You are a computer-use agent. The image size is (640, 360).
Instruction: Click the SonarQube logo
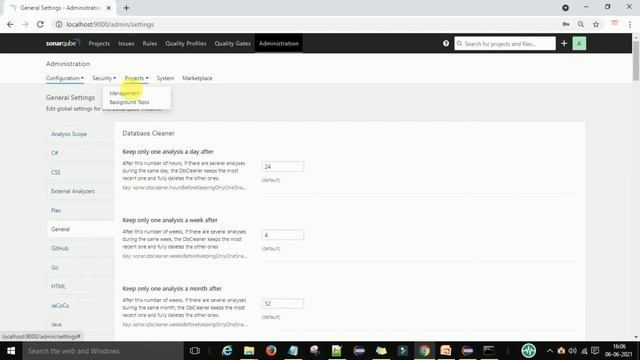pyautogui.click(x=62, y=43)
